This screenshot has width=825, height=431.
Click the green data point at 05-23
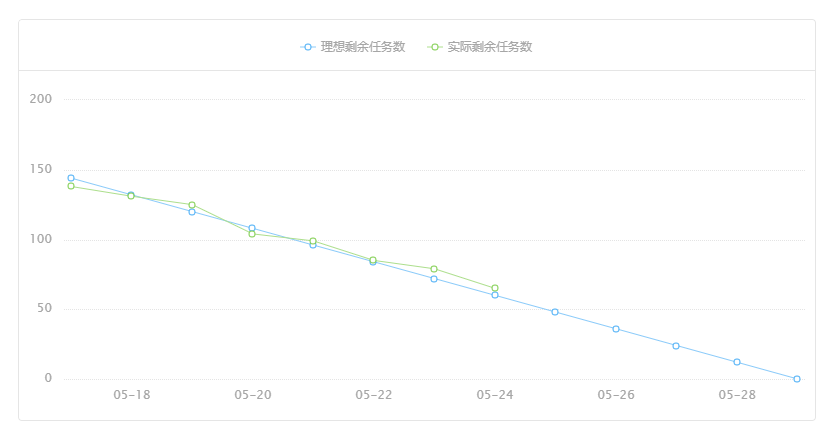(x=434, y=269)
